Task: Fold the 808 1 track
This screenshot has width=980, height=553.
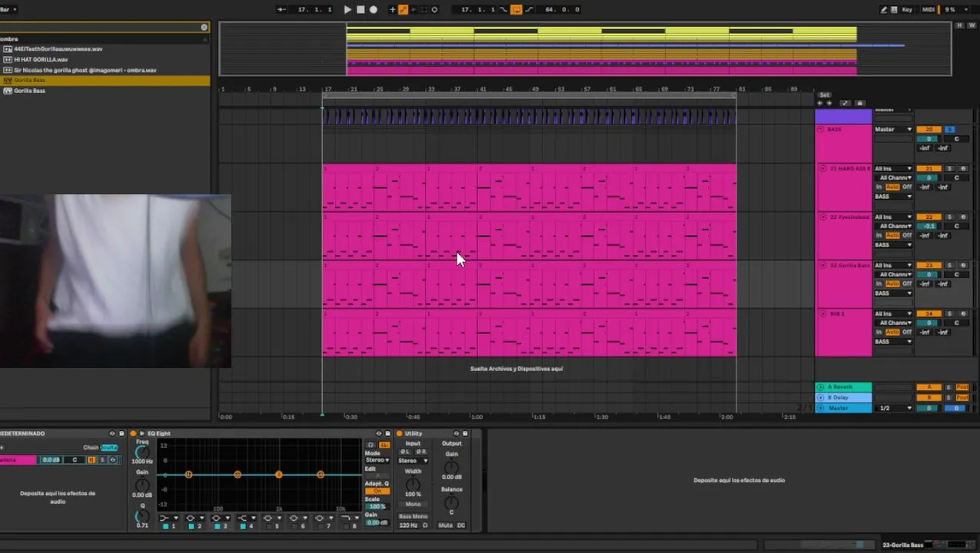Action: [823, 313]
